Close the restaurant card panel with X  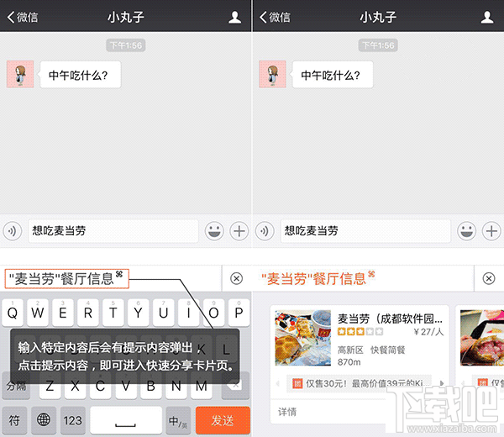pos(490,278)
